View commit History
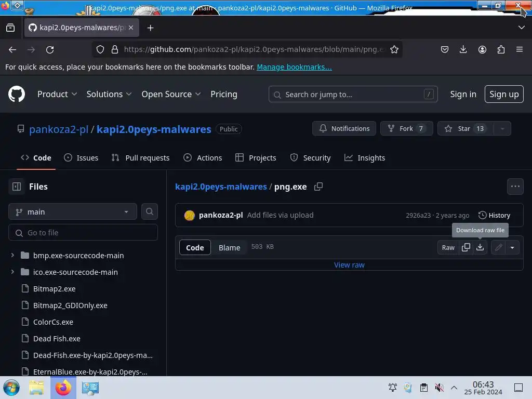This screenshot has width=532, height=399. [x=494, y=215]
